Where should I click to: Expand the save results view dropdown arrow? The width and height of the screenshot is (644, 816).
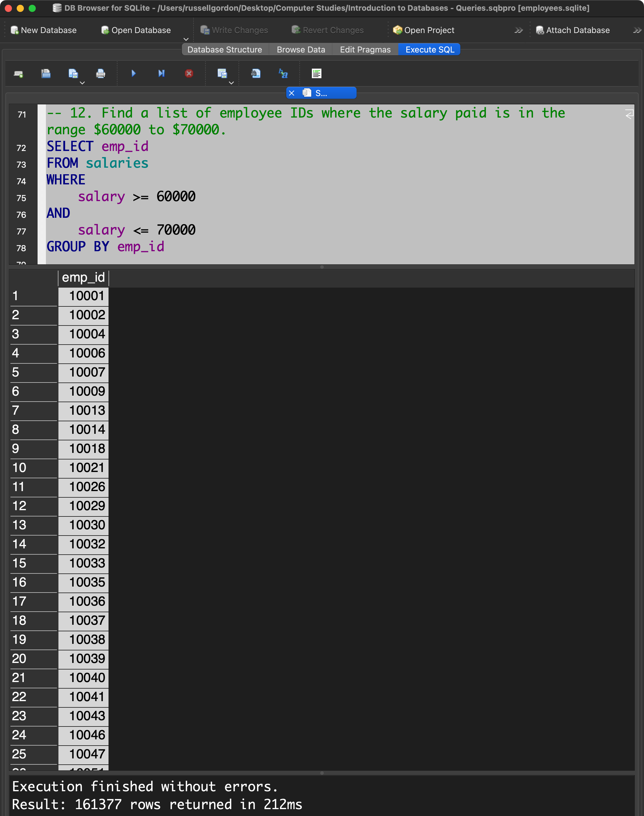231,83
